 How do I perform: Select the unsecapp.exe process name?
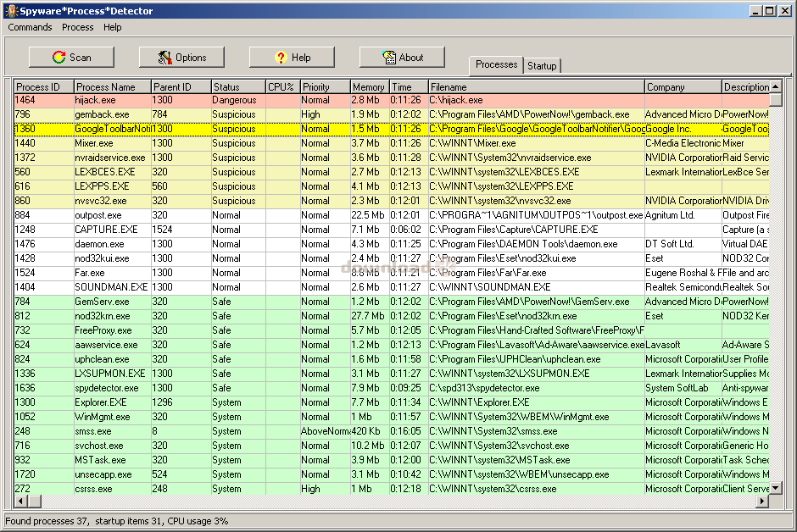coord(103,474)
